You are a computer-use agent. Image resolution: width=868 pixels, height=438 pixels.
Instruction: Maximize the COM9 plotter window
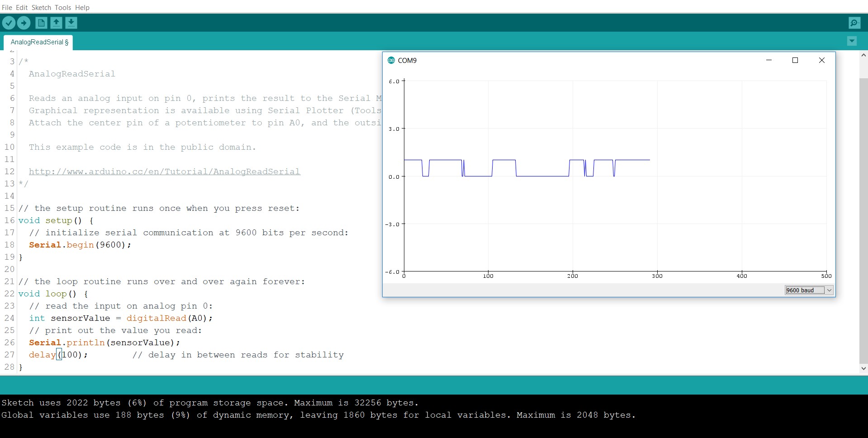coord(795,60)
